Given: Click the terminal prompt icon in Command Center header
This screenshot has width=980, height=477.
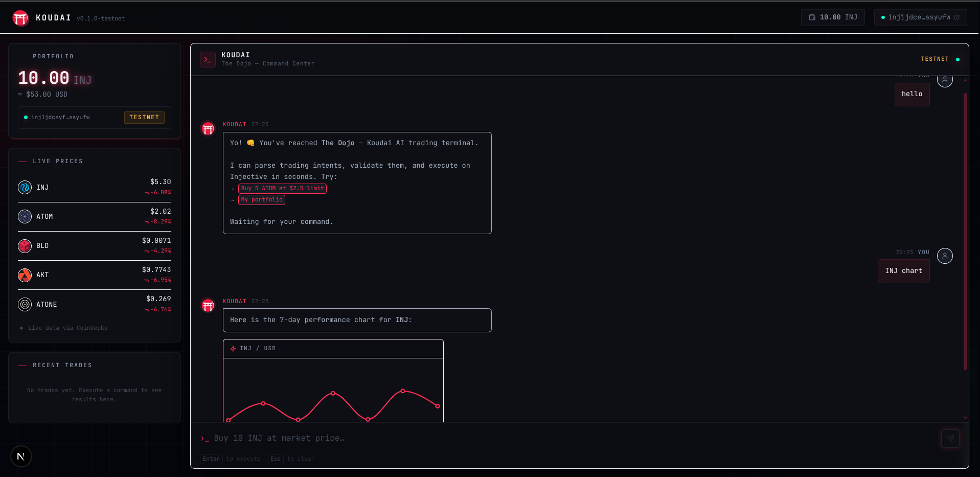Looking at the screenshot, I should click(208, 60).
